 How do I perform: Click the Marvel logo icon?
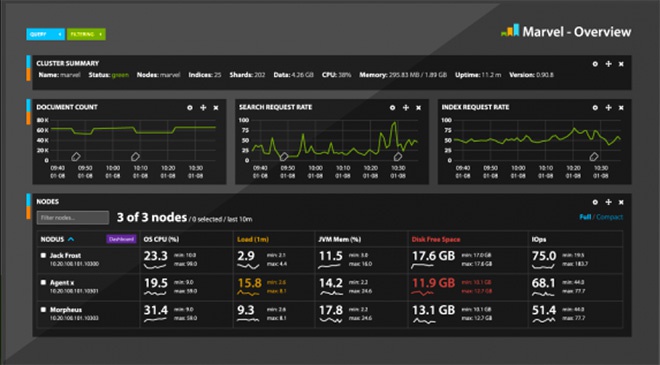coord(510,30)
